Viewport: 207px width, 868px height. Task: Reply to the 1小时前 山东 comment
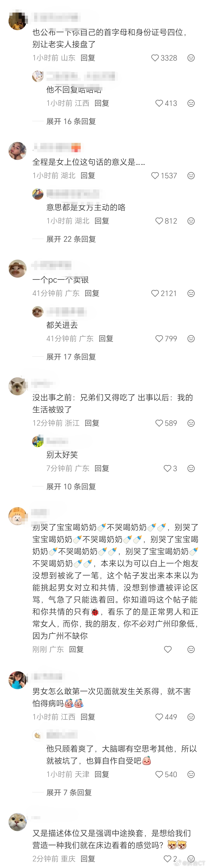tap(88, 58)
